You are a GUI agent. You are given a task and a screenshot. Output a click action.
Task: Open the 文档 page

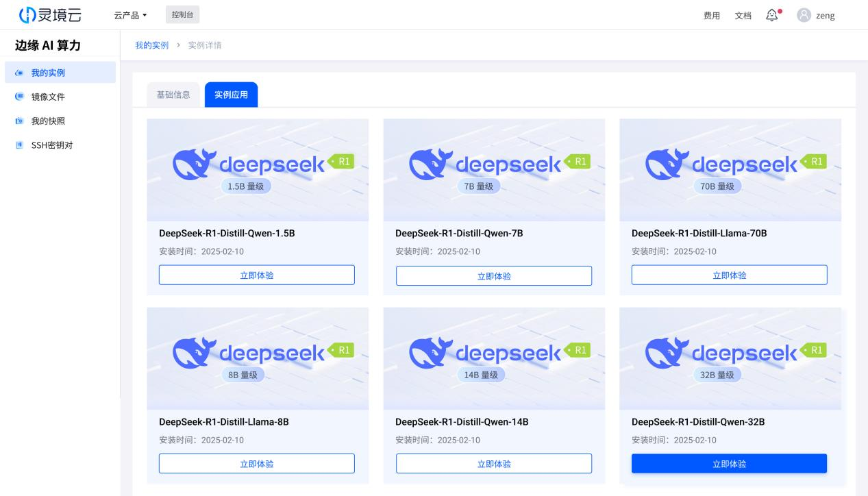tap(743, 16)
